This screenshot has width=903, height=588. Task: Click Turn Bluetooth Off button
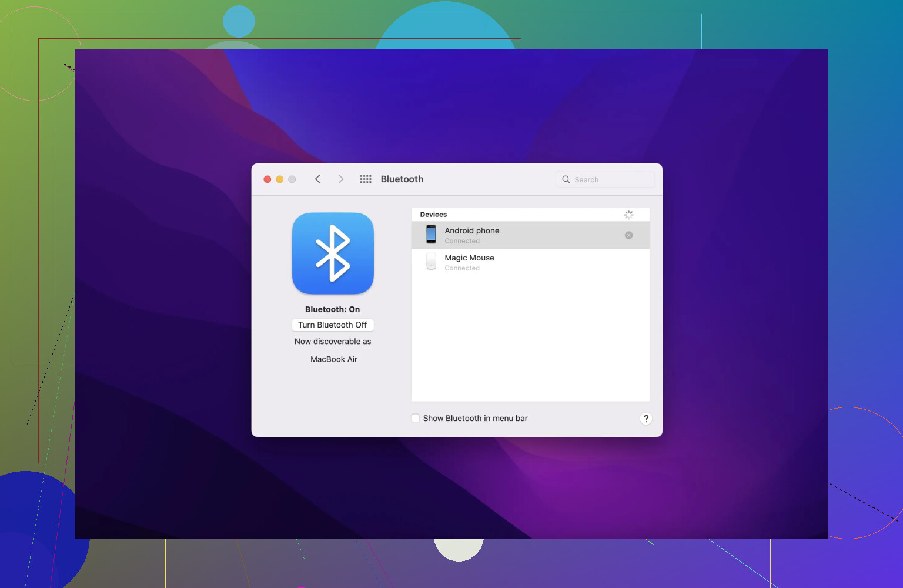pos(333,325)
